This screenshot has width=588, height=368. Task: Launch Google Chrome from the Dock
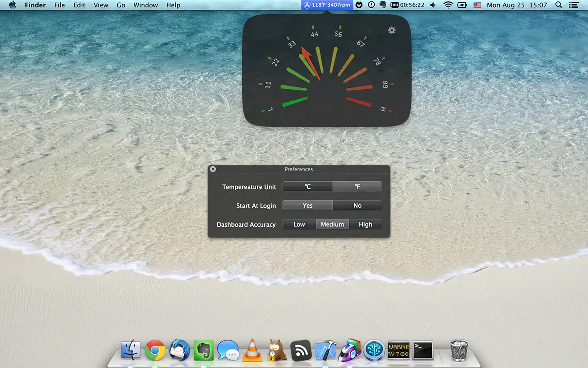pyautogui.click(x=155, y=351)
